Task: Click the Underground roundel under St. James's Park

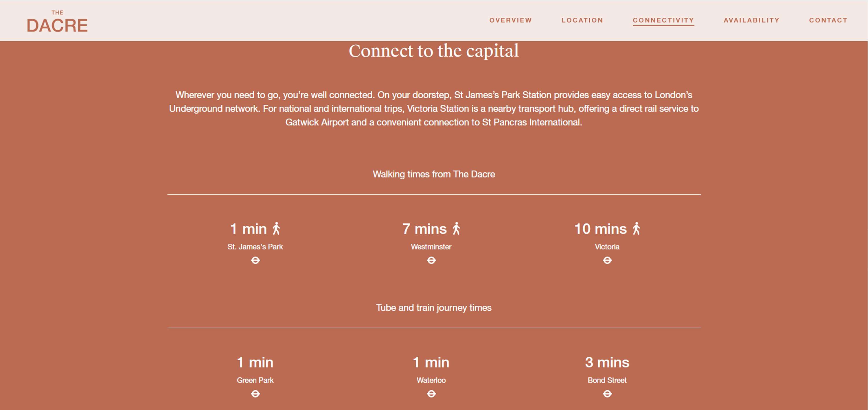Action: (x=255, y=260)
